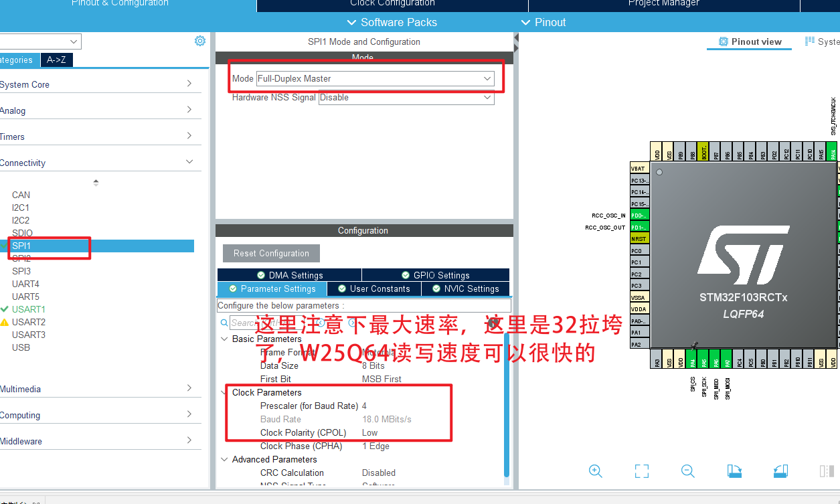Switch to the Clock Configuration tab
840x504 pixels.
click(392, 4)
